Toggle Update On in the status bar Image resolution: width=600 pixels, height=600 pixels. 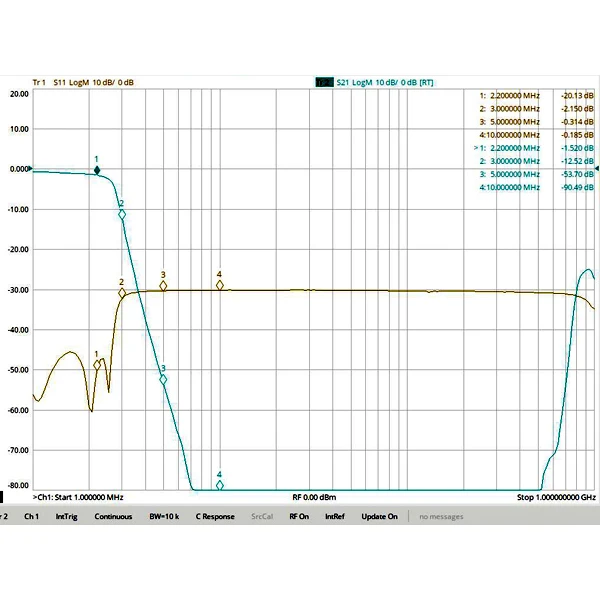click(x=380, y=517)
